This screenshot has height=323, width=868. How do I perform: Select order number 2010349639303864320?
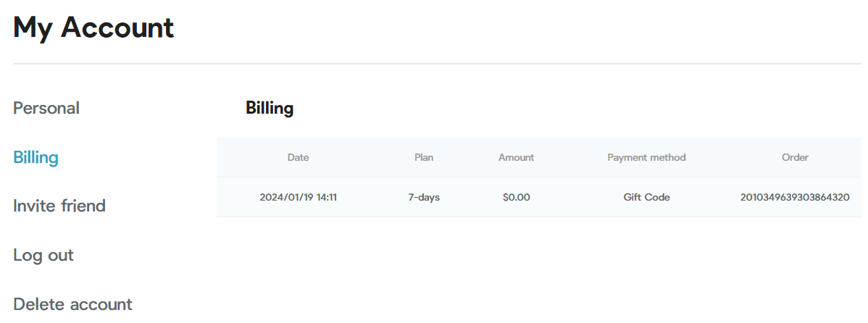795,198
